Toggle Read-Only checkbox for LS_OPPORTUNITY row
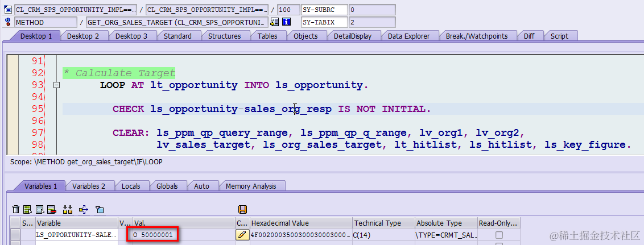 498,235
